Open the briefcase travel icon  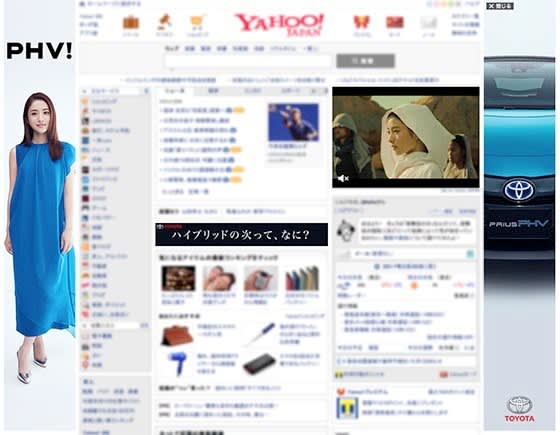pos(131,22)
